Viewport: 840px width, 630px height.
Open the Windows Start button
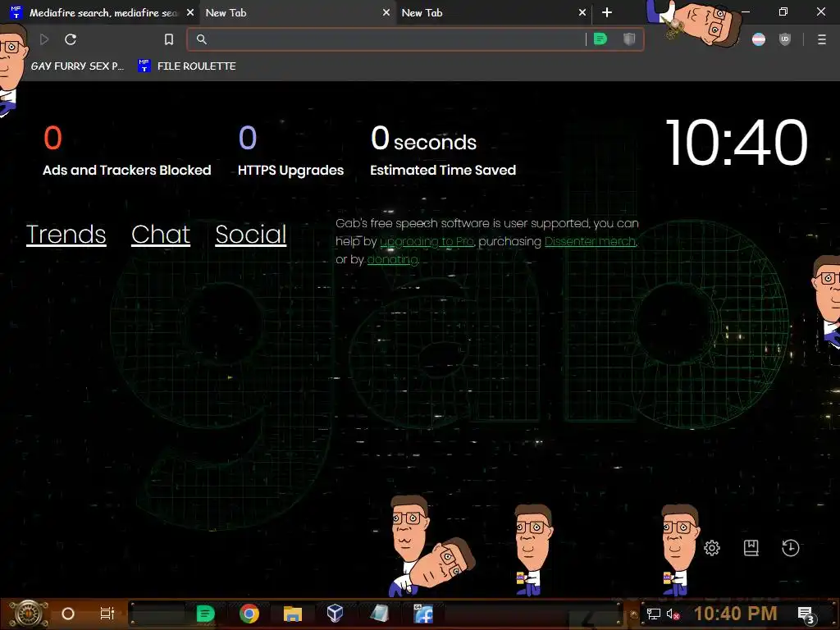tap(28, 614)
